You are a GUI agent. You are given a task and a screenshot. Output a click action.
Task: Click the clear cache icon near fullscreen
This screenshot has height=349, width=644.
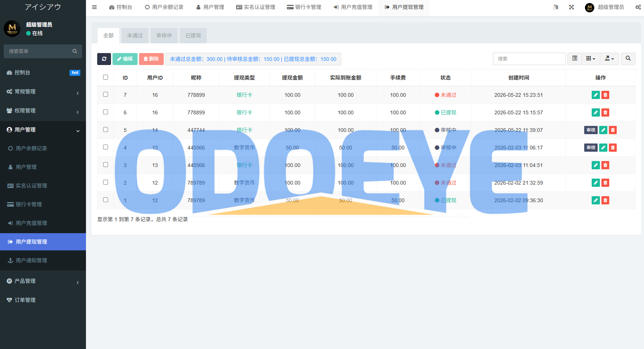click(556, 7)
